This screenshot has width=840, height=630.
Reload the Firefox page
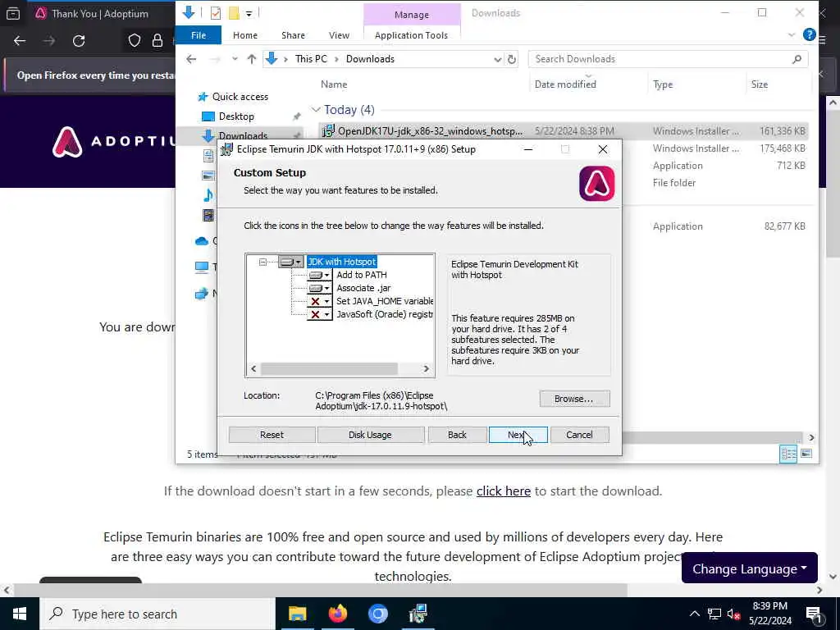click(x=79, y=41)
